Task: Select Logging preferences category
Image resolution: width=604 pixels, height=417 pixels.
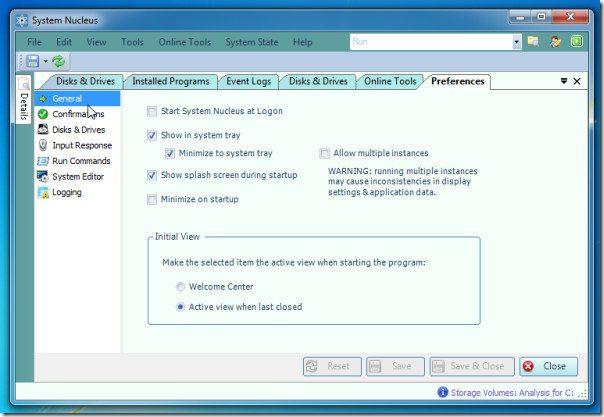Action: (77, 192)
